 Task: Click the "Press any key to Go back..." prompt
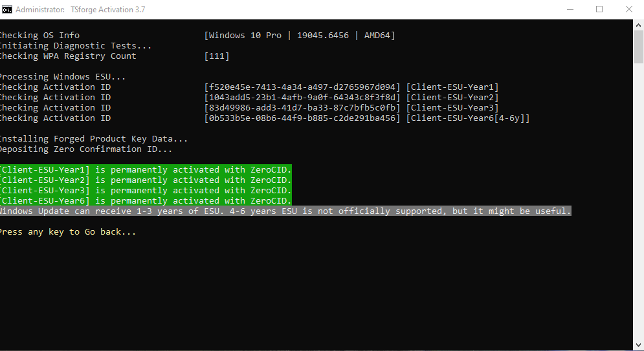[x=68, y=232]
